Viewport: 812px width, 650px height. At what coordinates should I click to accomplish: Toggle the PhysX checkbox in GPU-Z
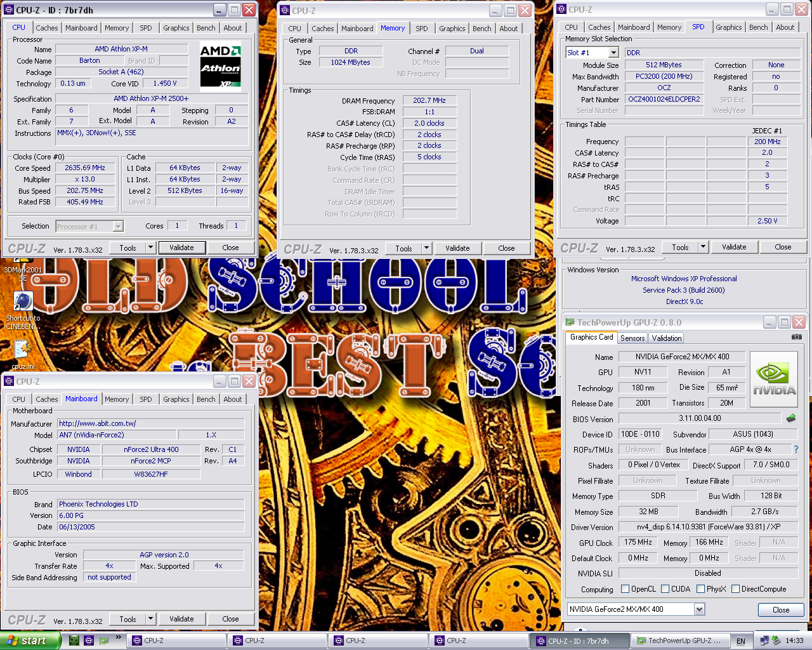pyautogui.click(x=700, y=589)
